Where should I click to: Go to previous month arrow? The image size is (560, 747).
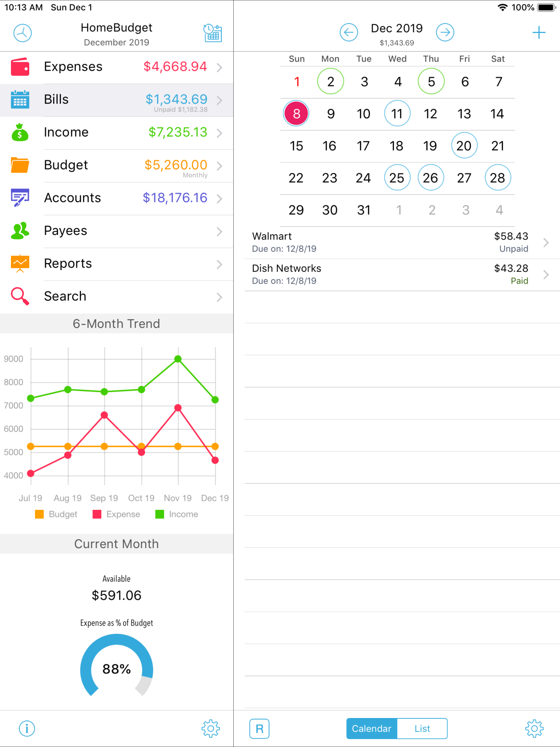point(349,33)
